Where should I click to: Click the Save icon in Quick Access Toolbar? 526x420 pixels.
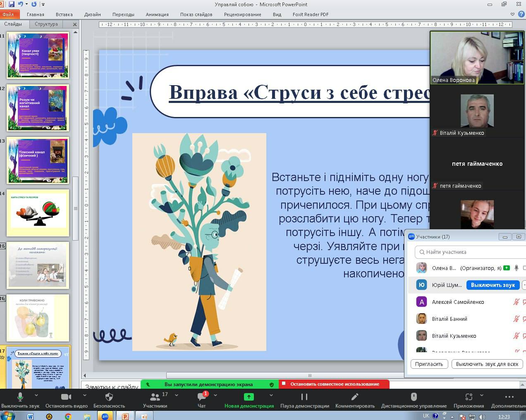click(x=12, y=4)
